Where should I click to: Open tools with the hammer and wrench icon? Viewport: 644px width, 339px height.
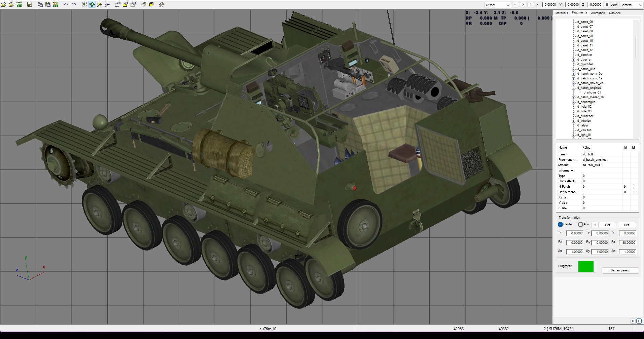[x=162, y=4]
